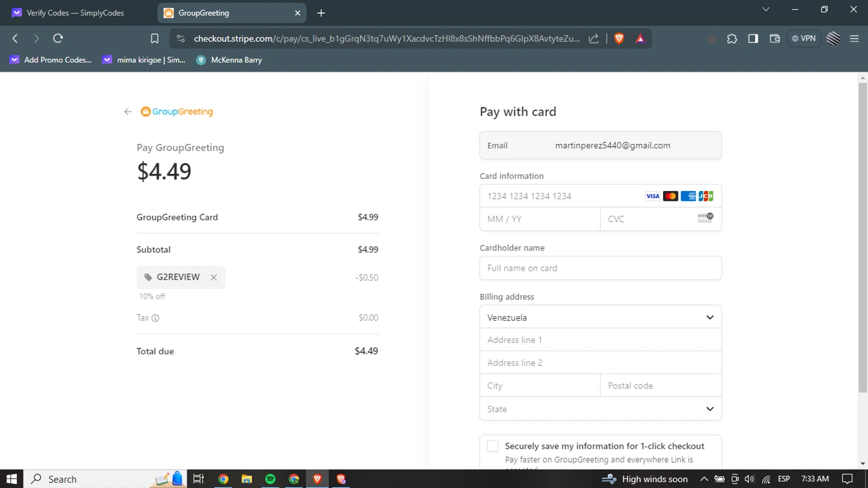Check Securely save my information checkbox

(x=492, y=446)
